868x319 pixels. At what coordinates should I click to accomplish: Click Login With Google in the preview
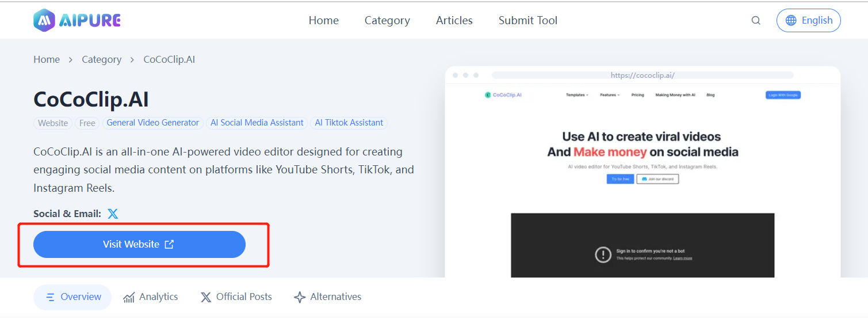pos(783,95)
